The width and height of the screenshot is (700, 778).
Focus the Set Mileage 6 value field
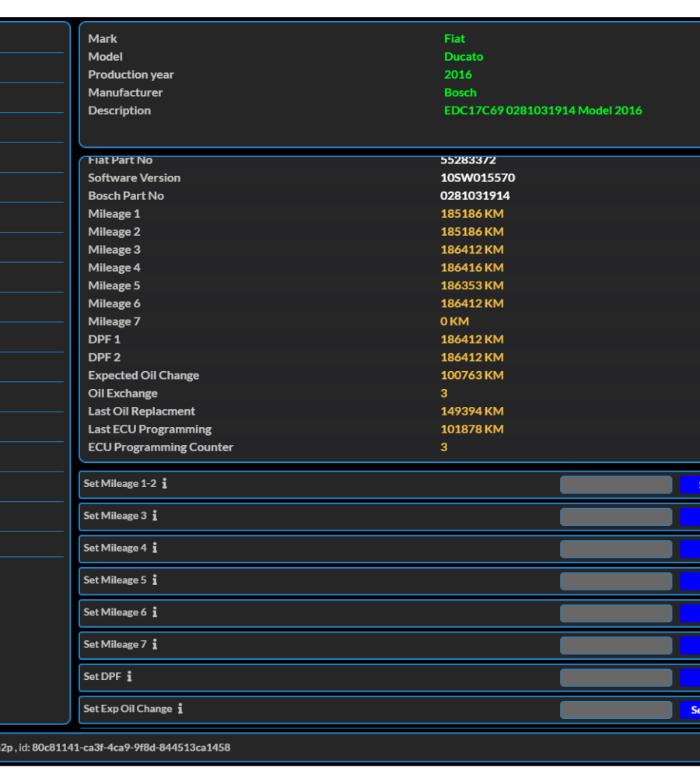[615, 613]
